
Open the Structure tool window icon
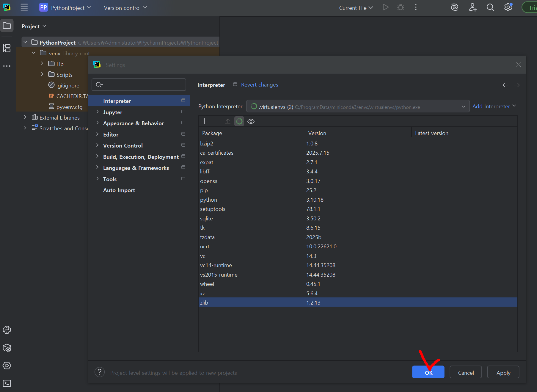pyautogui.click(x=7, y=48)
